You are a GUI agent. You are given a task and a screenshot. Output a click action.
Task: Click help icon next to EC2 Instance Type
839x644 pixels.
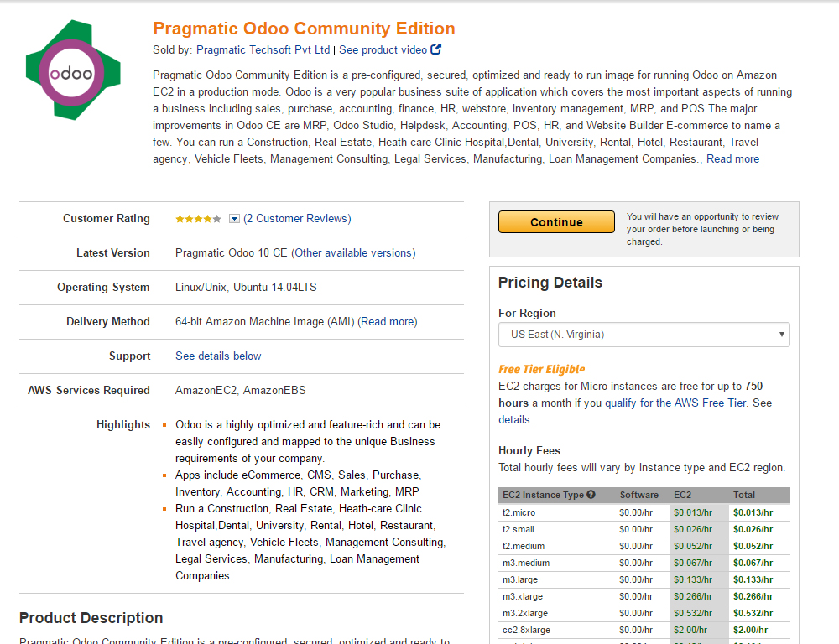pos(591,495)
